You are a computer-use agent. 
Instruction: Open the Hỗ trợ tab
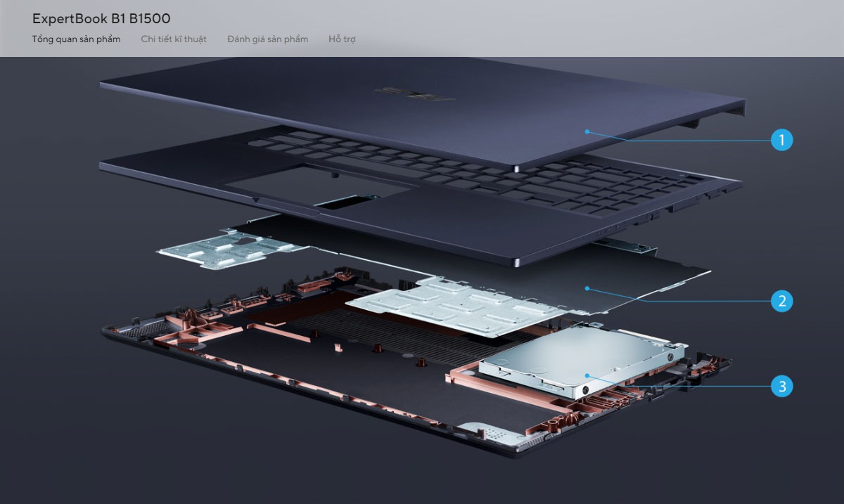[342, 39]
